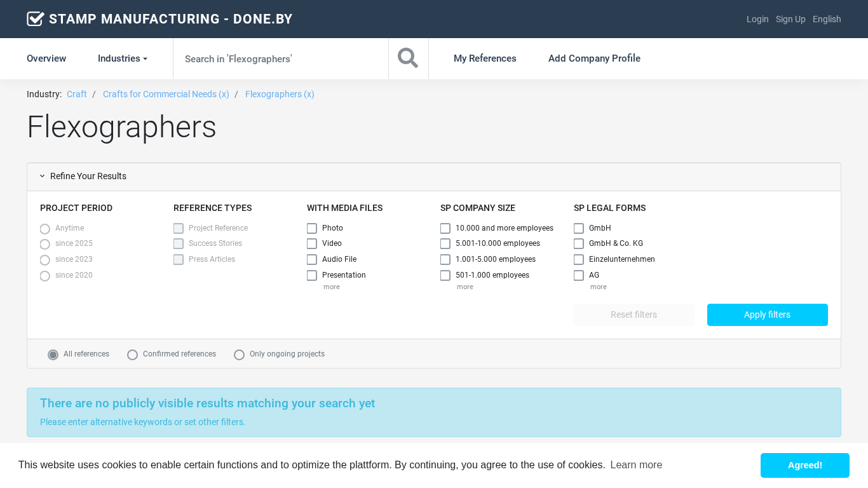Open the Craft breadcrumb link
Viewport: 868px width, 488px height.
[77, 94]
